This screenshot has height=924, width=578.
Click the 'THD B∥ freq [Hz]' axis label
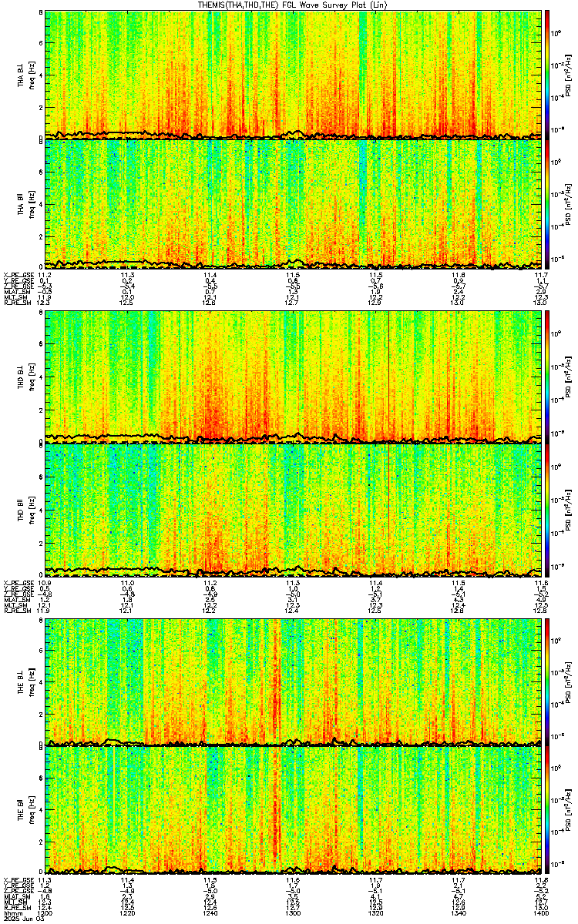point(25,509)
